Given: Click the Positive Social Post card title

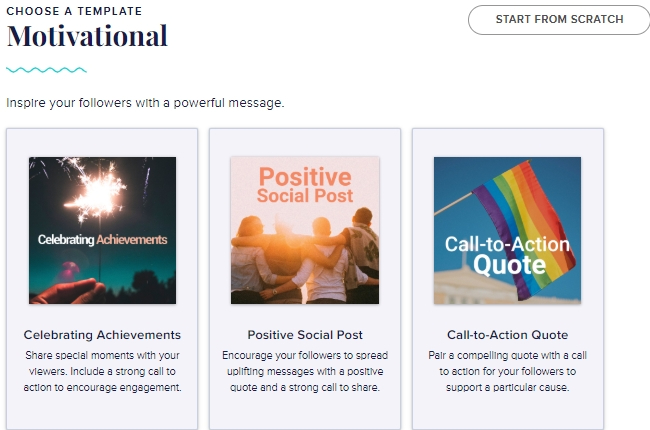Looking at the screenshot, I should pos(305,335).
